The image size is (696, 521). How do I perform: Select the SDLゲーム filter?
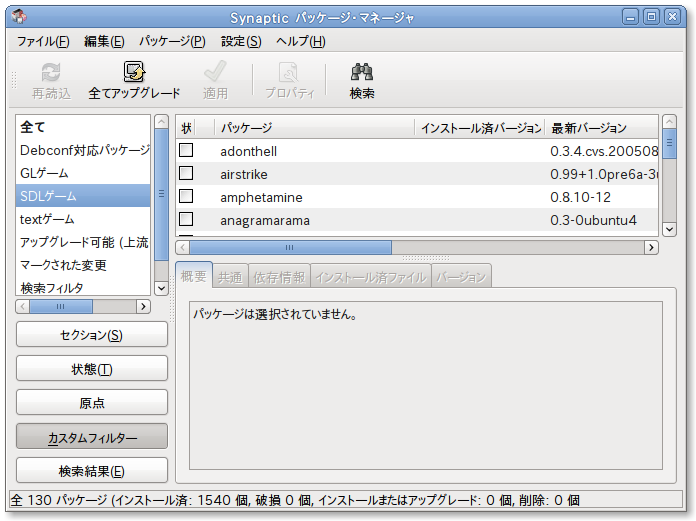tap(83, 196)
